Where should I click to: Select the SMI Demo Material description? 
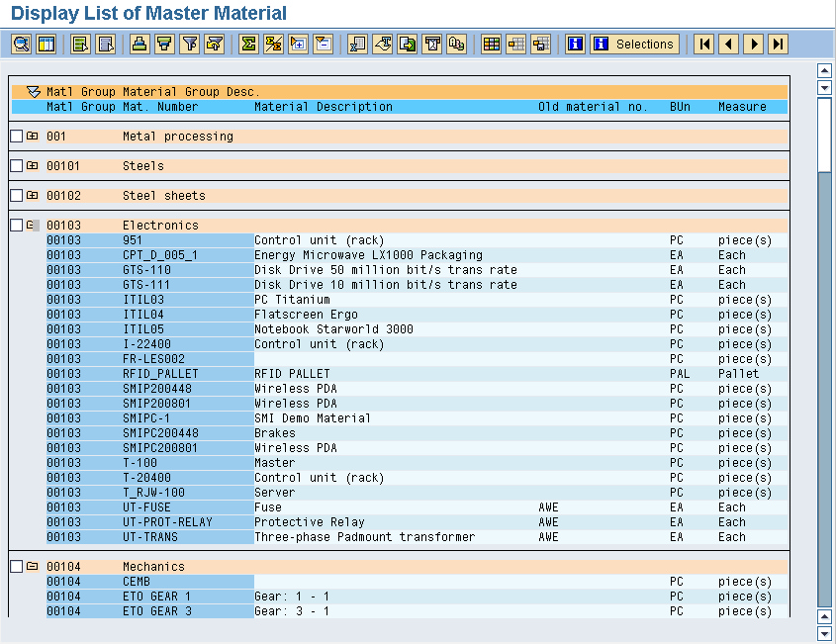click(x=313, y=418)
